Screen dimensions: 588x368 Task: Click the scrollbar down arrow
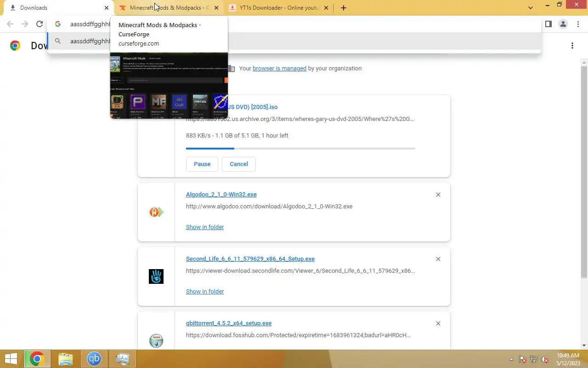click(x=584, y=345)
